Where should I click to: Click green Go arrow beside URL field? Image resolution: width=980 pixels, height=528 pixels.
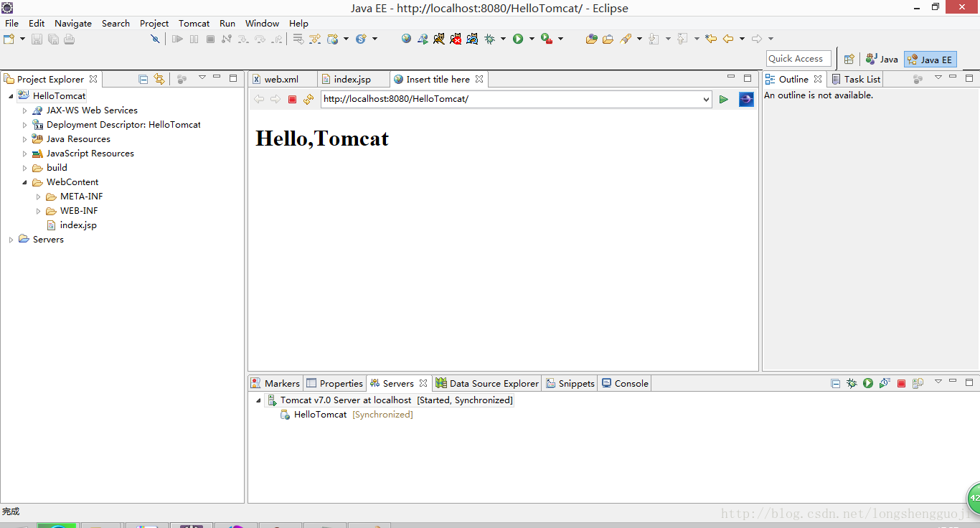tap(724, 99)
